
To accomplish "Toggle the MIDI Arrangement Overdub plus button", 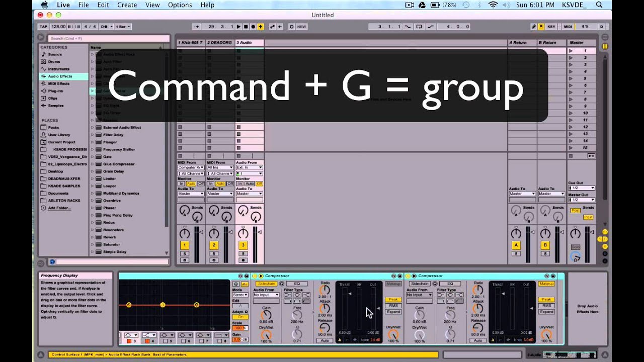I will point(260,27).
